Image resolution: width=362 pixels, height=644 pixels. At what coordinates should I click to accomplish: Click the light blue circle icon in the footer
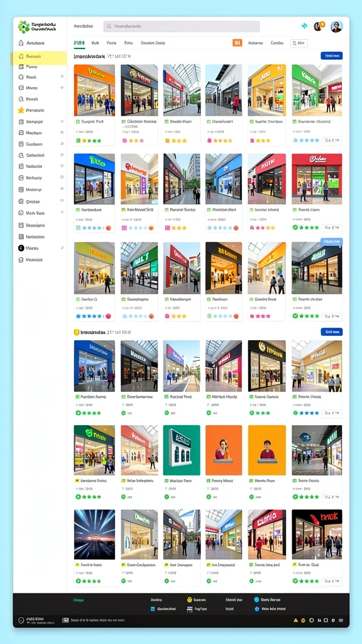tap(256, 599)
